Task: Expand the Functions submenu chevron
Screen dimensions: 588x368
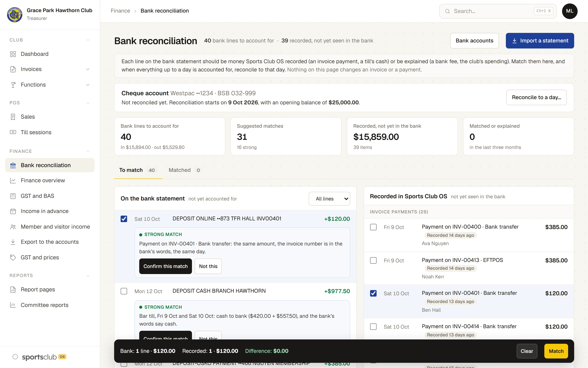Action: (88, 85)
